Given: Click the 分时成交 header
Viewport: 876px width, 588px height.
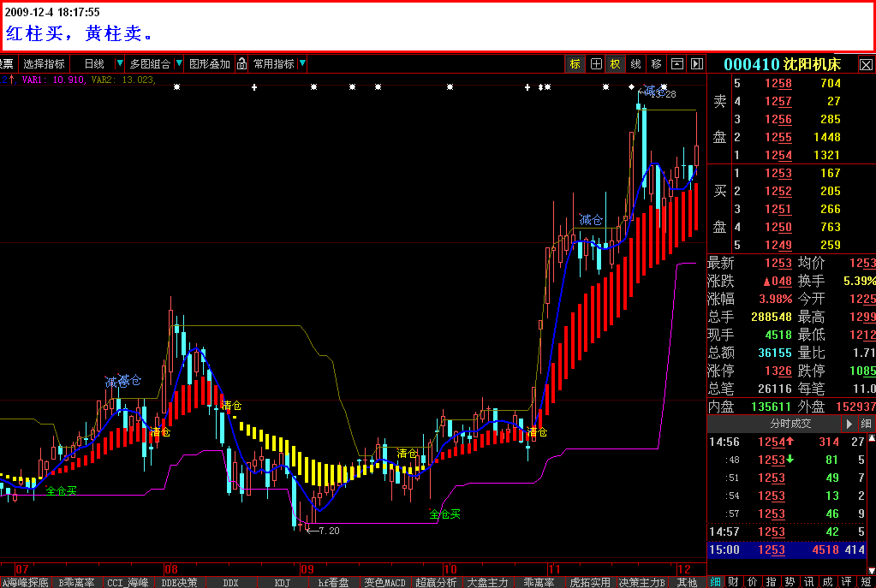Looking at the screenshot, I should pyautogui.click(x=790, y=424).
